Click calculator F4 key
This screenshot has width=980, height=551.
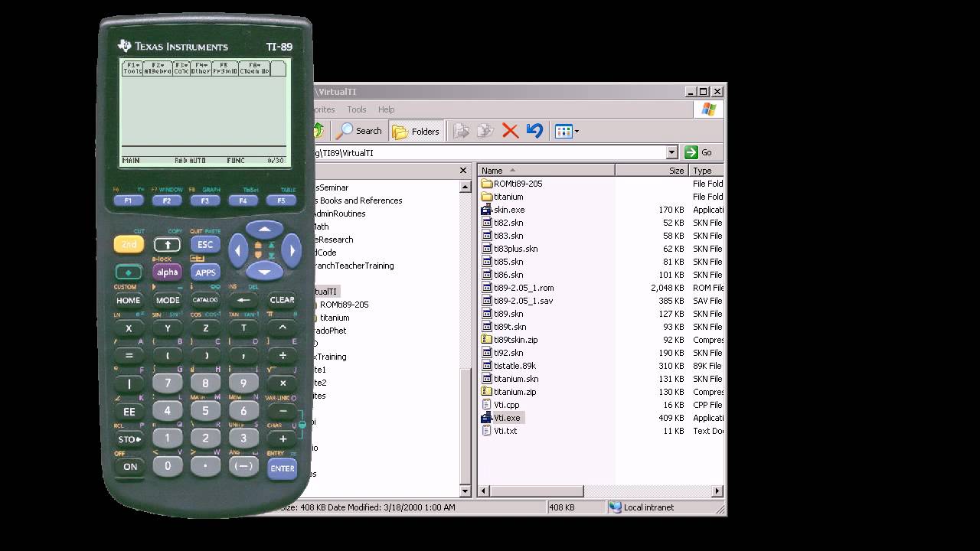coord(243,201)
